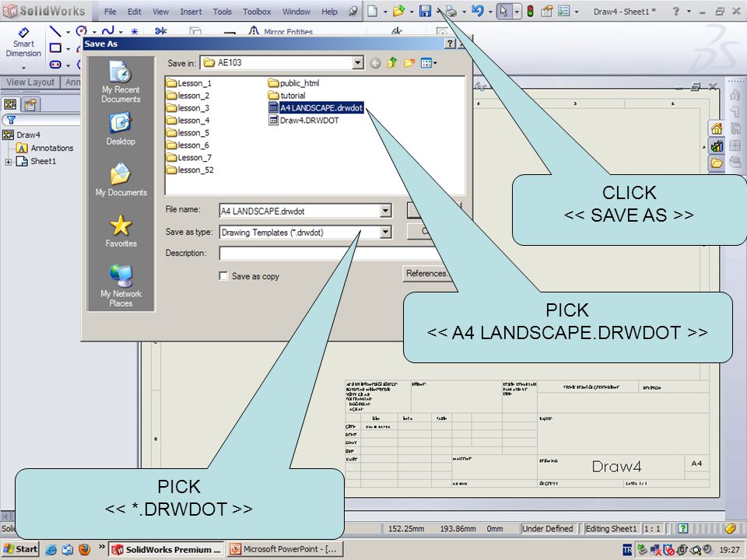
Task: Click the References button
Action: 427,273
